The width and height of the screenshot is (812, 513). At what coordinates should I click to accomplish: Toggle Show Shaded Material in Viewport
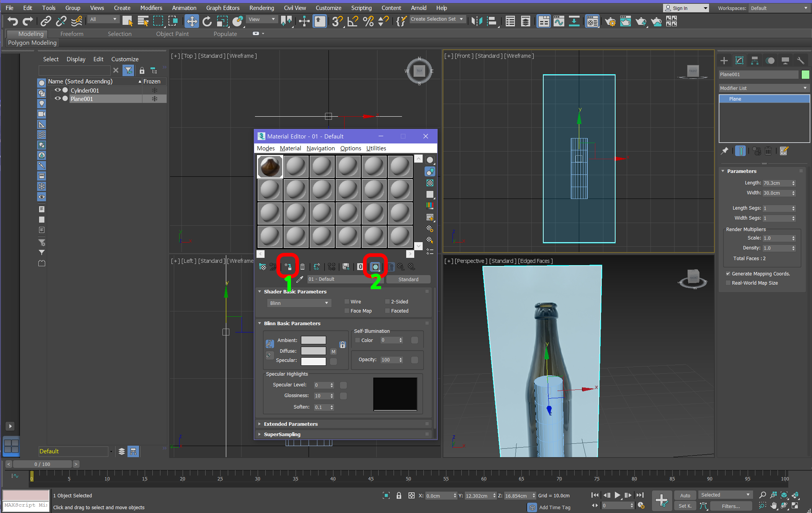tap(375, 267)
